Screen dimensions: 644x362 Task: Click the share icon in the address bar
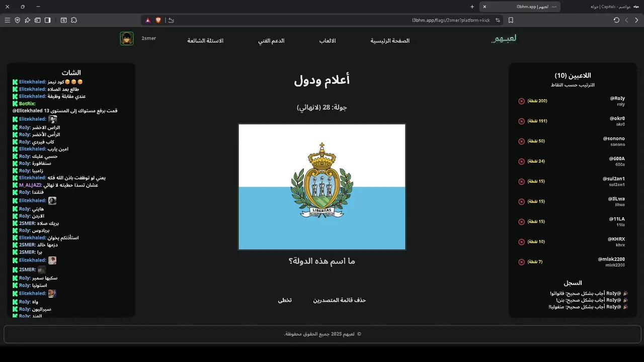point(171,20)
